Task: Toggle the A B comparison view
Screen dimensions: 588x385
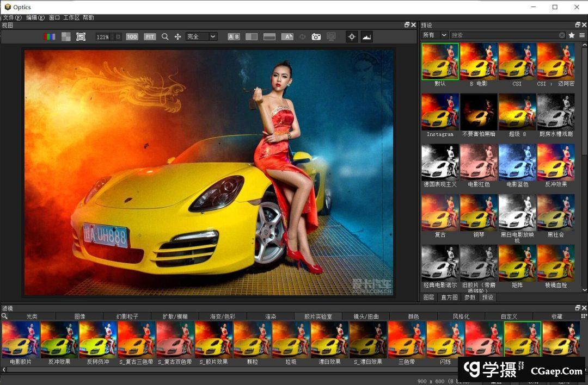Action: (x=234, y=36)
